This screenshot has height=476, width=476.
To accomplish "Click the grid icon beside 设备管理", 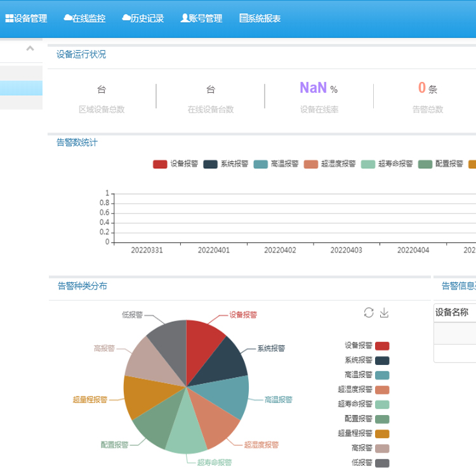I will (x=10, y=18).
